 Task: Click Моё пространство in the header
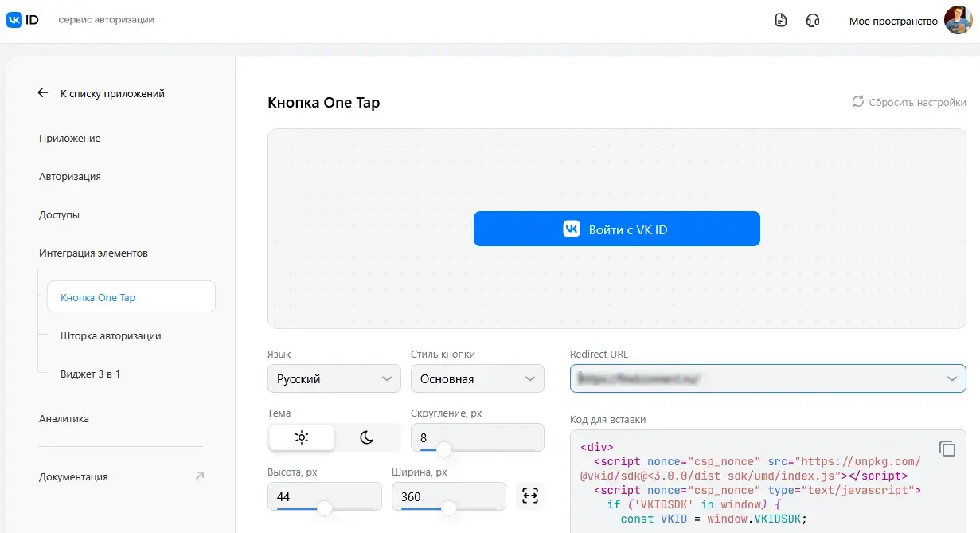pos(893,22)
